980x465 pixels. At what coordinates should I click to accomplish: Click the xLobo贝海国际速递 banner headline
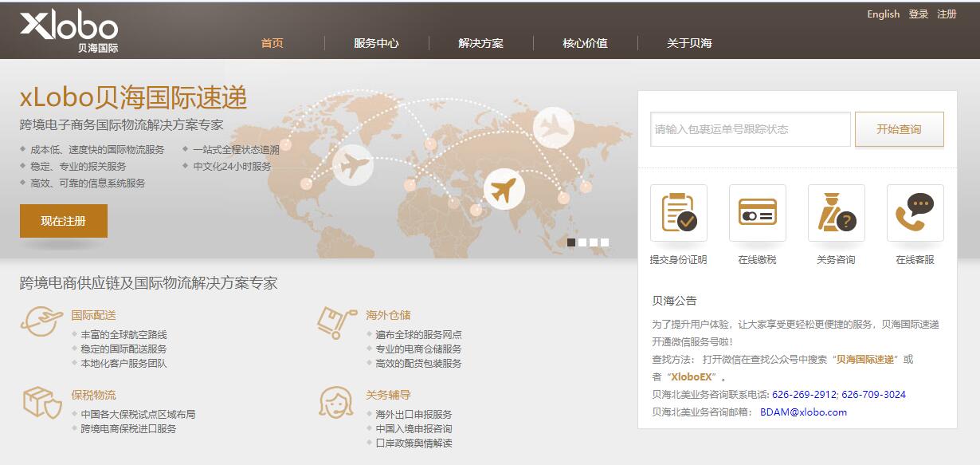[134, 97]
